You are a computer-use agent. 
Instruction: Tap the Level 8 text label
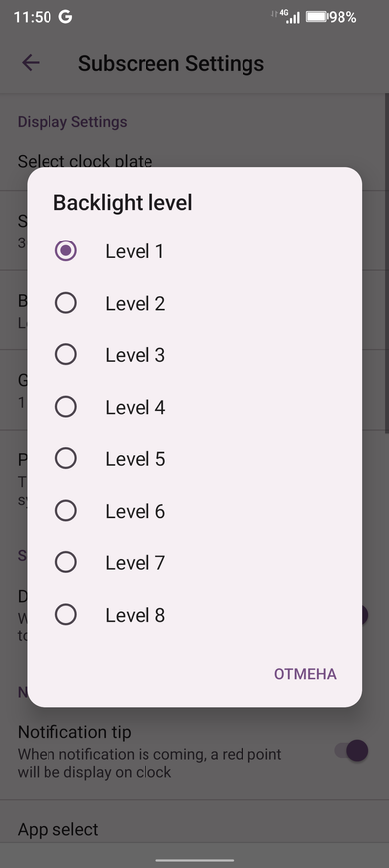click(x=135, y=615)
